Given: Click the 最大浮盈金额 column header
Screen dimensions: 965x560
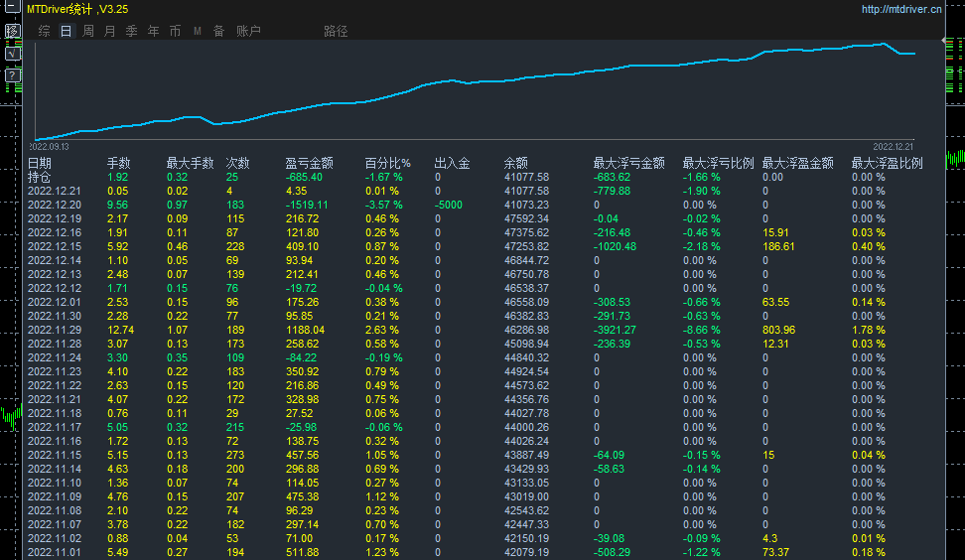Looking at the screenshot, I should pos(798,163).
